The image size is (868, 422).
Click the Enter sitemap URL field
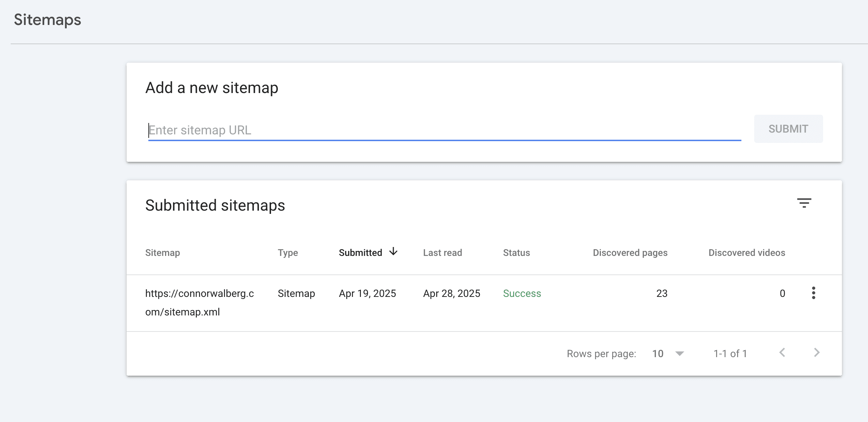[444, 130]
